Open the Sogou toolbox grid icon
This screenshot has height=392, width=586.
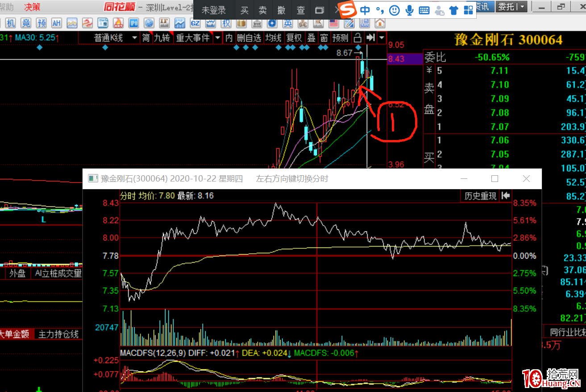(x=469, y=10)
